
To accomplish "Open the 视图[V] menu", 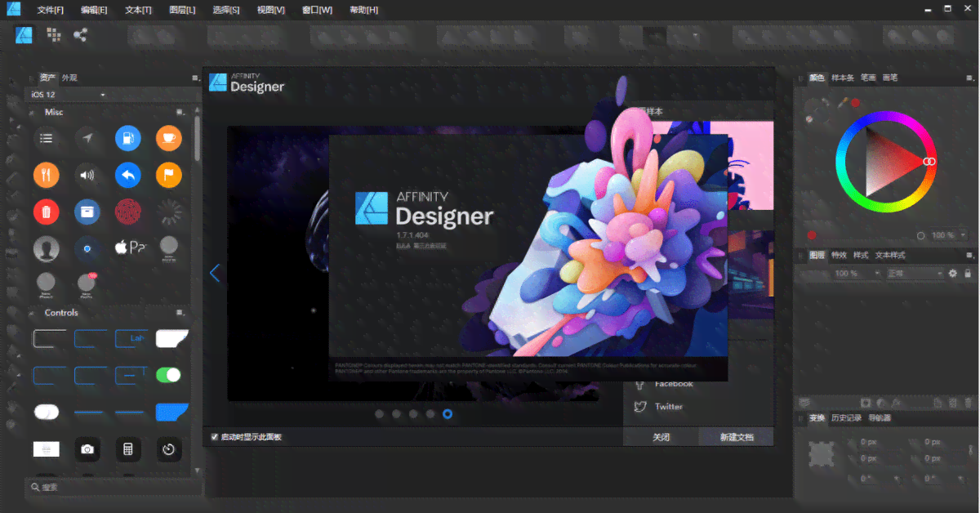I will tap(270, 10).
